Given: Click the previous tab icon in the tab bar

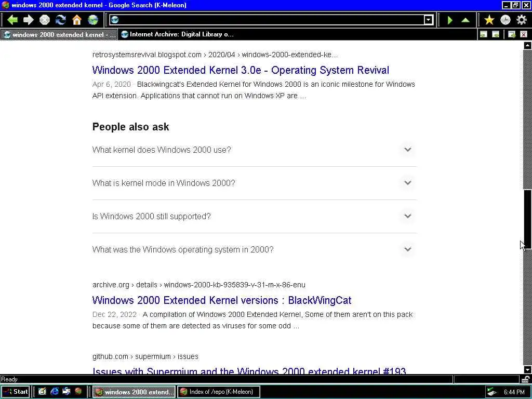Looking at the screenshot, I should pos(484,34).
